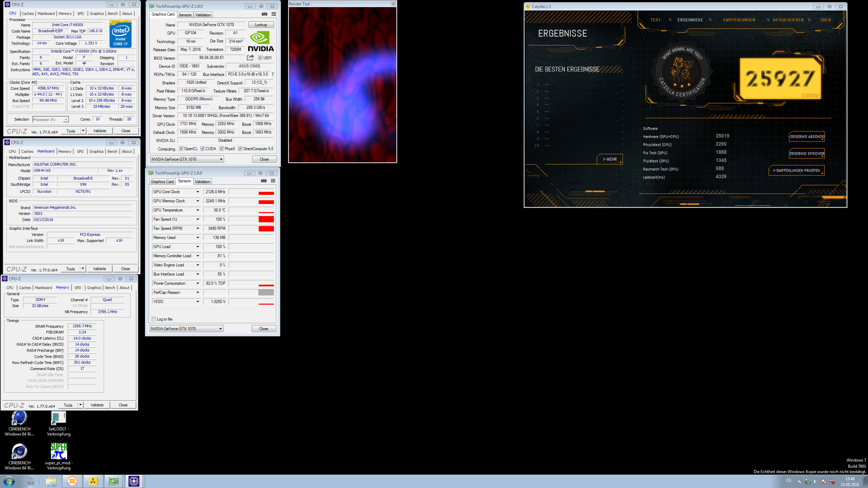The image size is (868, 488).
Task: Click the PerfCap Reason gray graph bar
Action: (266, 292)
